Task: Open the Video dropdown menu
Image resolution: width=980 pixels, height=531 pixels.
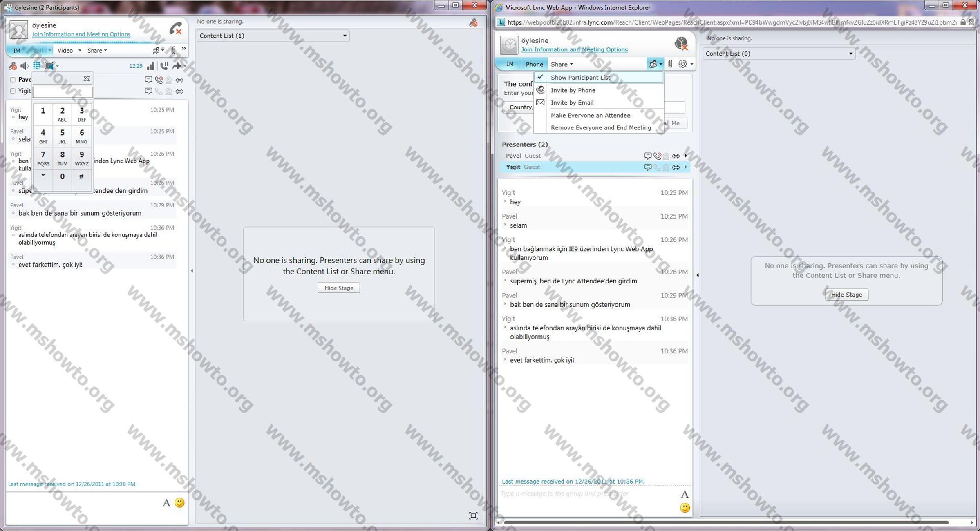Action: [x=69, y=50]
